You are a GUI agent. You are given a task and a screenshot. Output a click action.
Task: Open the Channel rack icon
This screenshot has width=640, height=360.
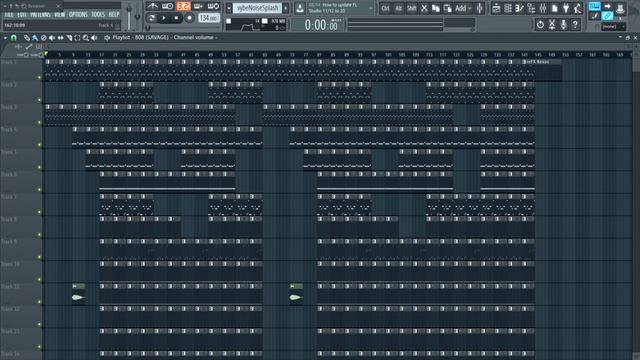508,8
